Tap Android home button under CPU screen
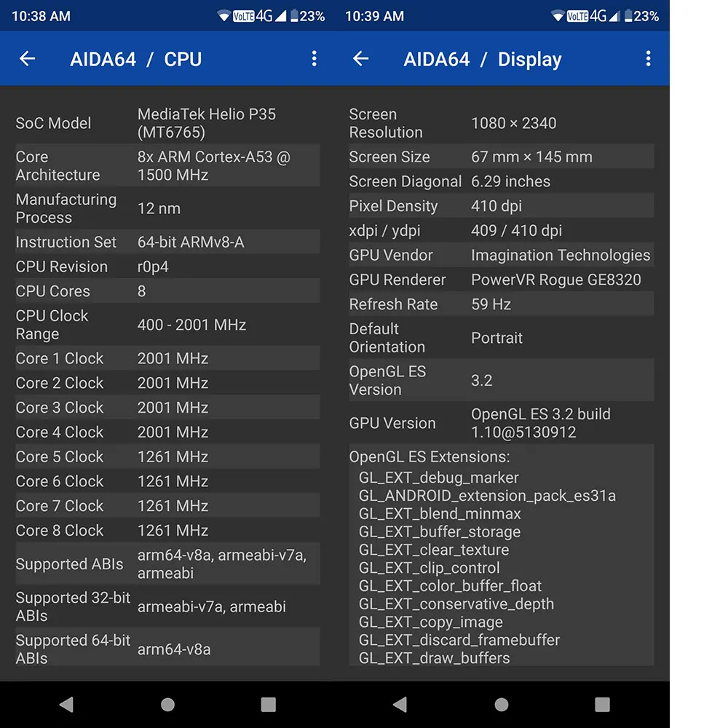728x728 pixels. 167,704
